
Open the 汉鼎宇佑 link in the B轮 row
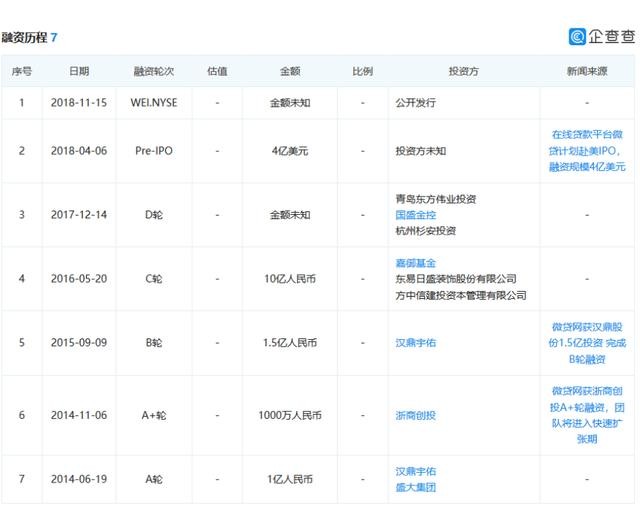click(416, 343)
